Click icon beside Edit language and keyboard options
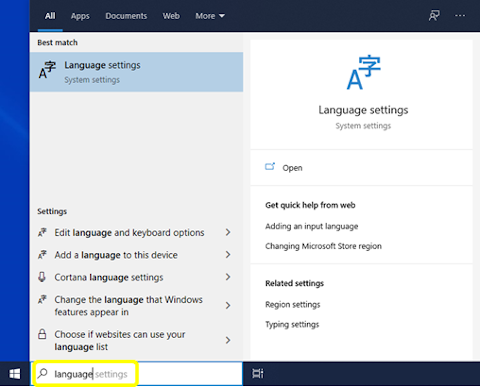The image size is (480, 387). pos(42,232)
